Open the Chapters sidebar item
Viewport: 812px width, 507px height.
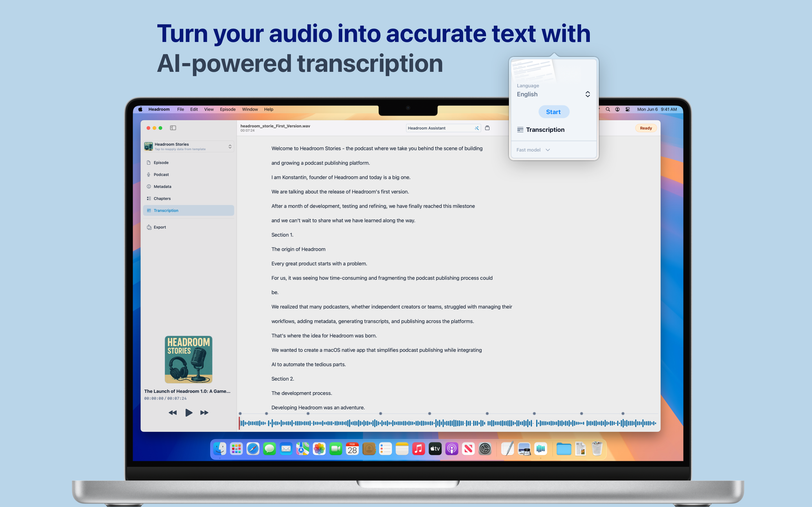[x=162, y=199]
